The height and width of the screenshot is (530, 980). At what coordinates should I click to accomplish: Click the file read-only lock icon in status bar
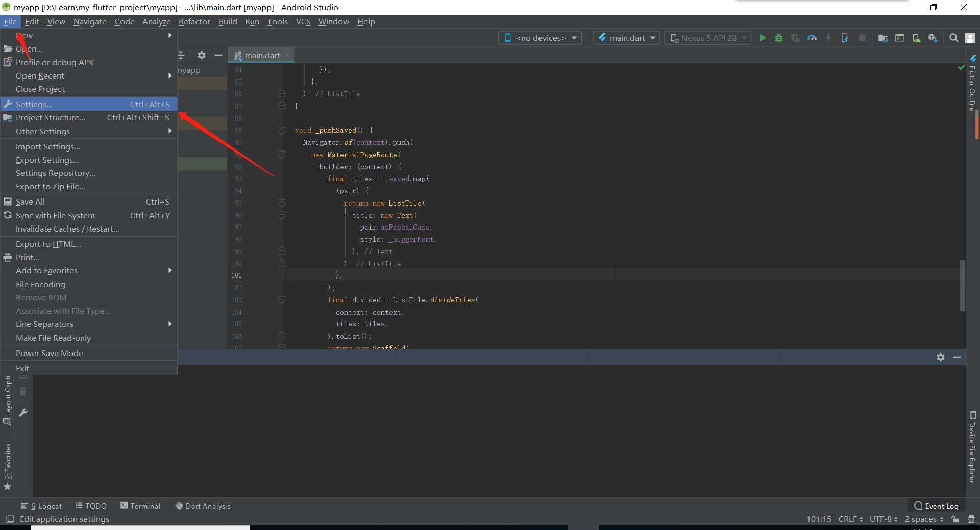point(955,519)
